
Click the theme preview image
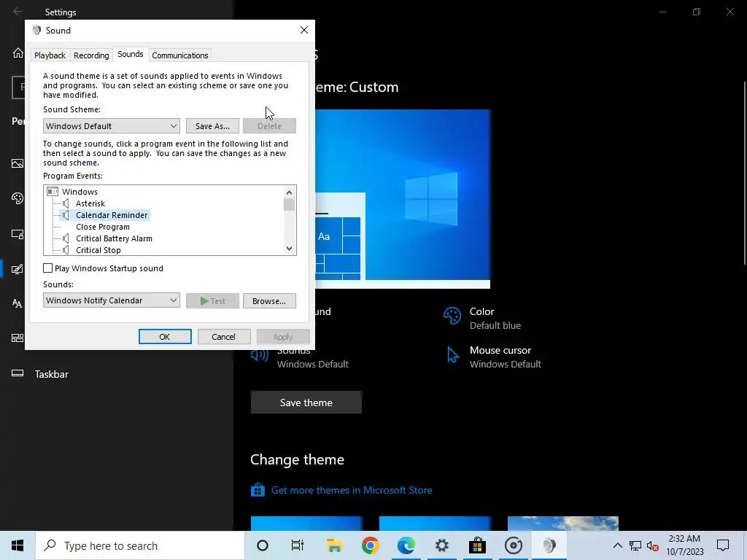[x=403, y=198]
